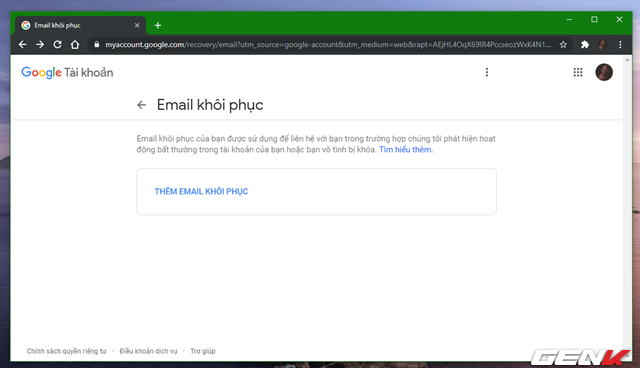
Task: Click the scrollbar up arrow
Action: click(627, 60)
